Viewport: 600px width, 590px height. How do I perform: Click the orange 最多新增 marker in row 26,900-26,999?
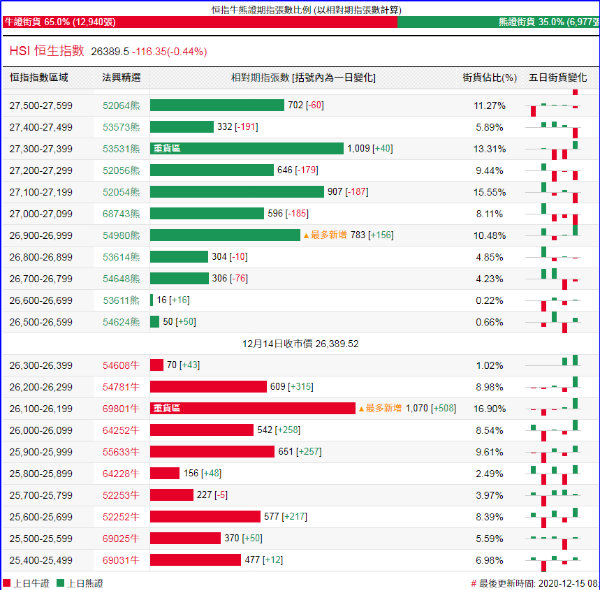325,235
